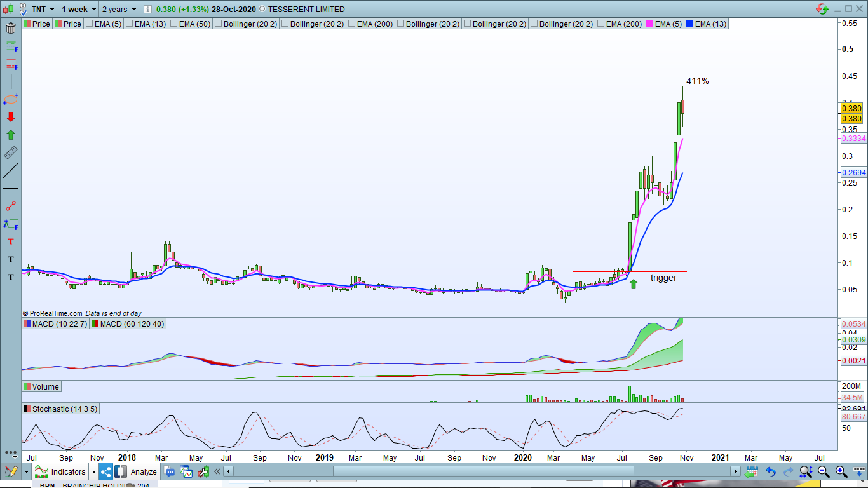Select the blue-green channel tool
The width and height of the screenshot is (868, 488).
[x=11, y=224]
